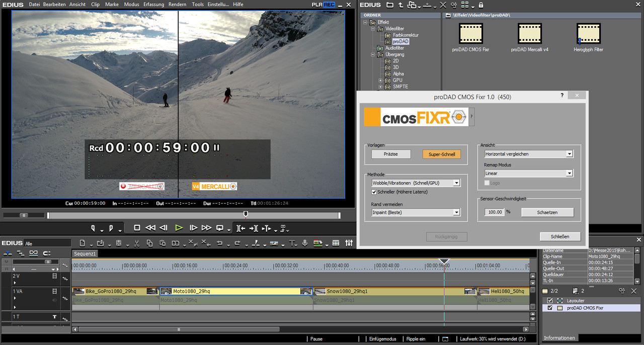Apply the Präzise preset
This screenshot has height=345, width=644.
coord(391,154)
